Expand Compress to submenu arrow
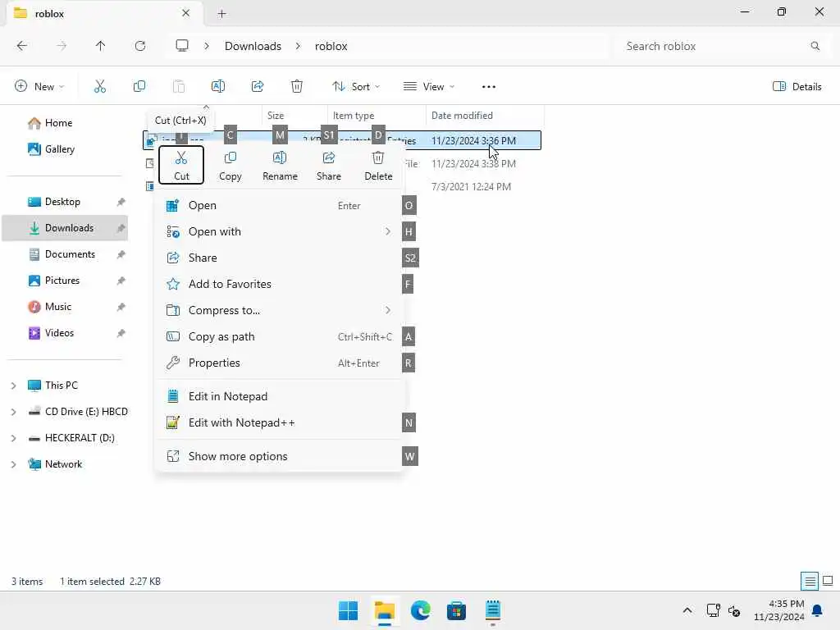Viewport: 840px width, 630px height. click(x=388, y=310)
